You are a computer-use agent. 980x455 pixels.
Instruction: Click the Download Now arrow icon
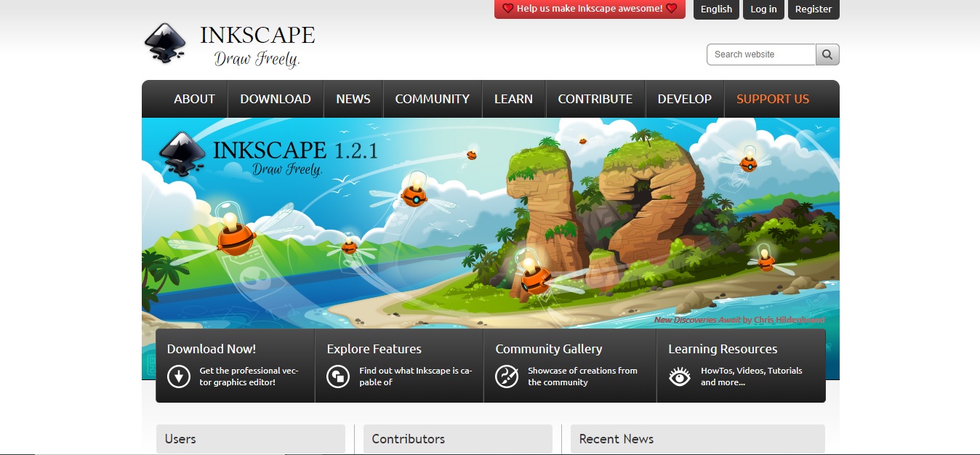(179, 377)
